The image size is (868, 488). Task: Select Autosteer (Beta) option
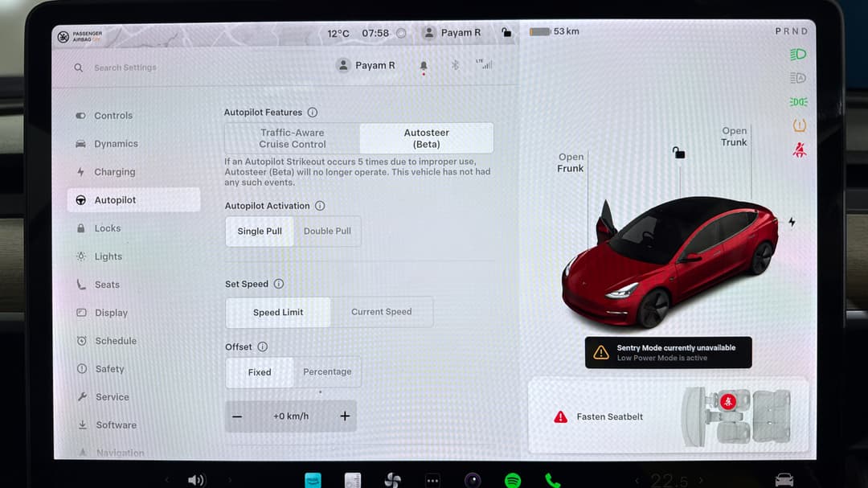pos(426,138)
